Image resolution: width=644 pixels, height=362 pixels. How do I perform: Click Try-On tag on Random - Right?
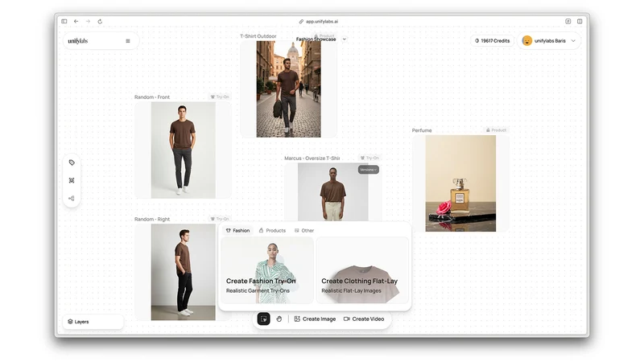click(220, 219)
